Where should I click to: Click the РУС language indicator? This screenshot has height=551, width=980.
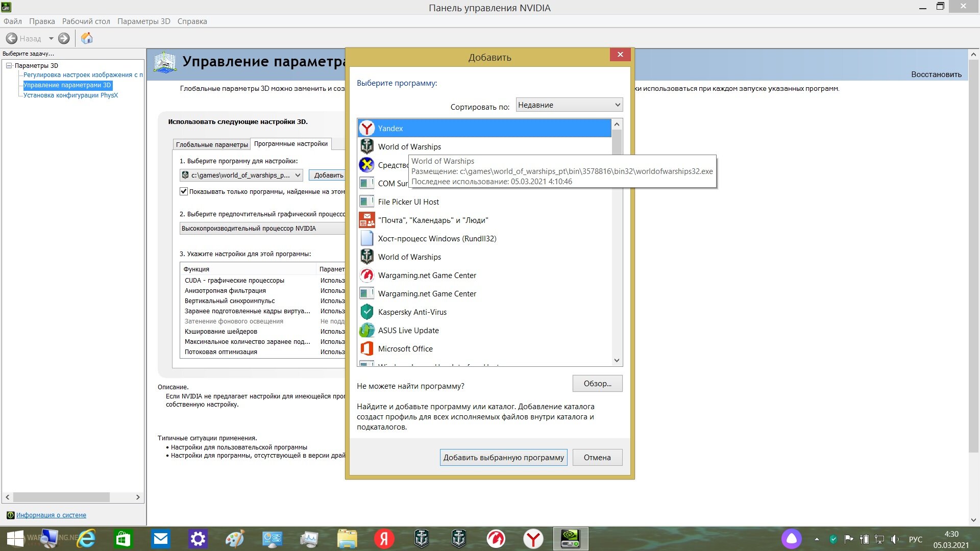[x=916, y=539]
